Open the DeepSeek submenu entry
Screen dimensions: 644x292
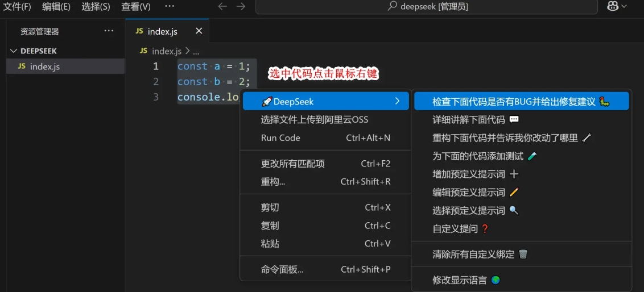[325, 101]
